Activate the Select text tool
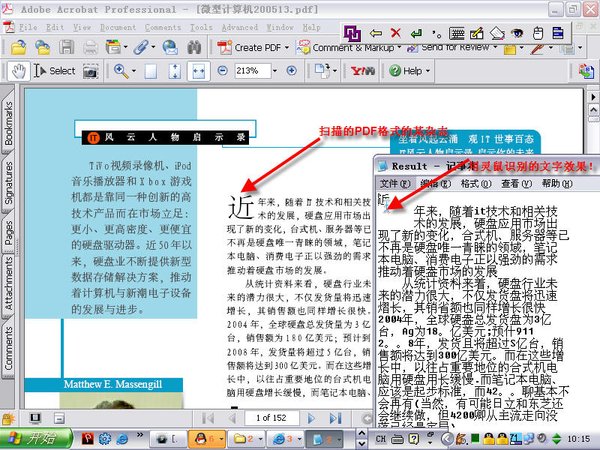 click(55, 71)
